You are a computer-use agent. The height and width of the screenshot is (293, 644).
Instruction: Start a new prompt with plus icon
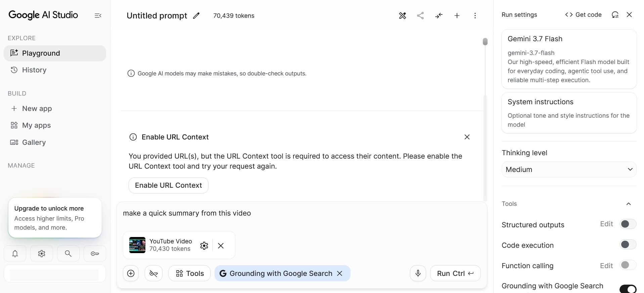457,15
